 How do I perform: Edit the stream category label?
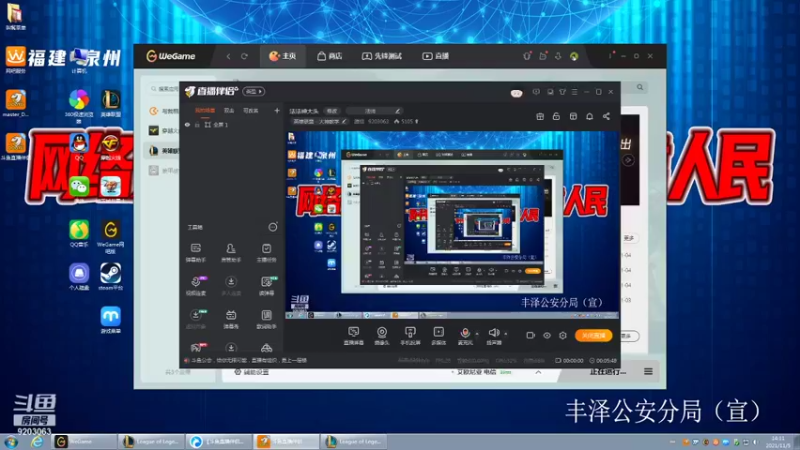click(319, 121)
